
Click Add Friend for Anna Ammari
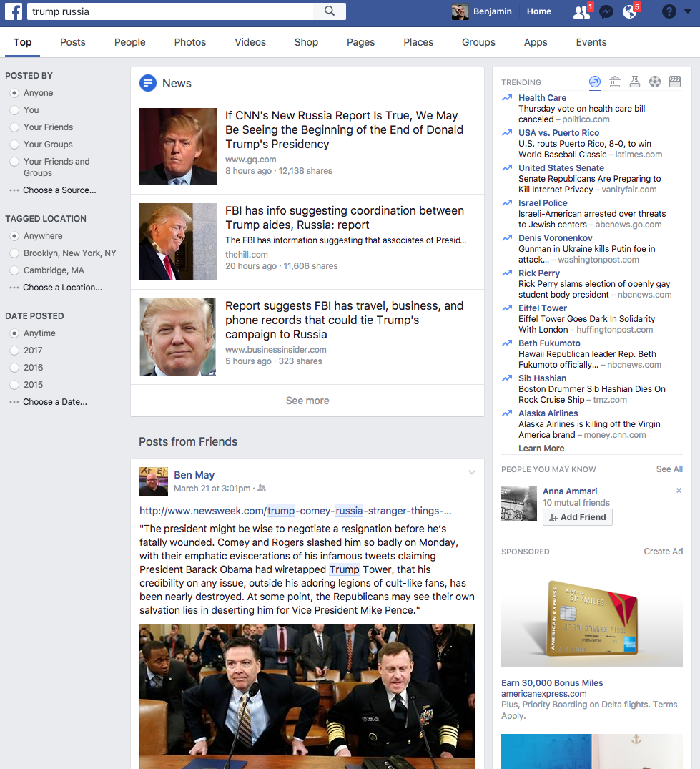point(578,517)
